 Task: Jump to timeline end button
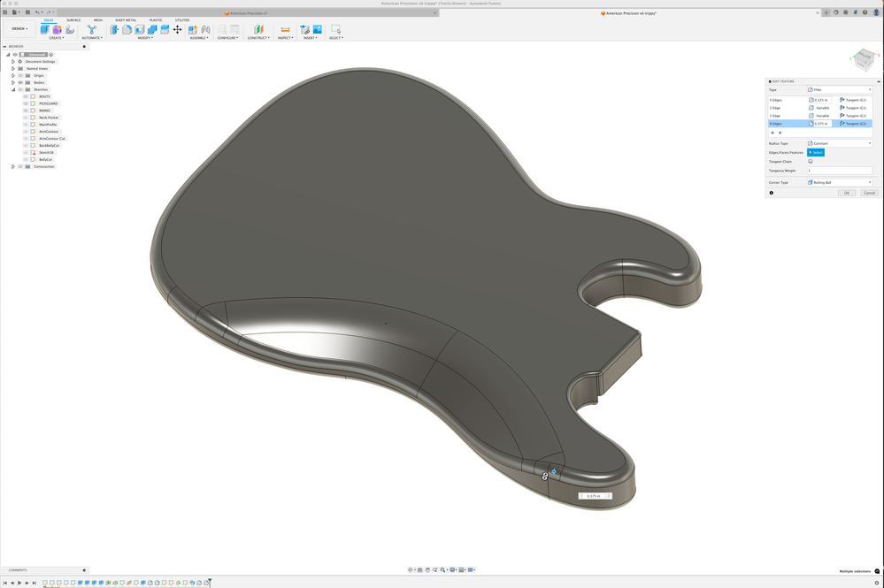point(35,583)
